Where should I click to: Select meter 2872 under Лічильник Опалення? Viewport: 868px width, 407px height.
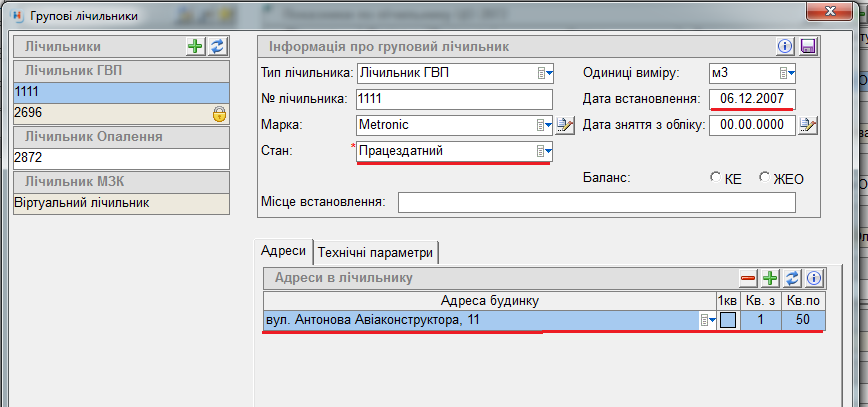tap(120, 159)
